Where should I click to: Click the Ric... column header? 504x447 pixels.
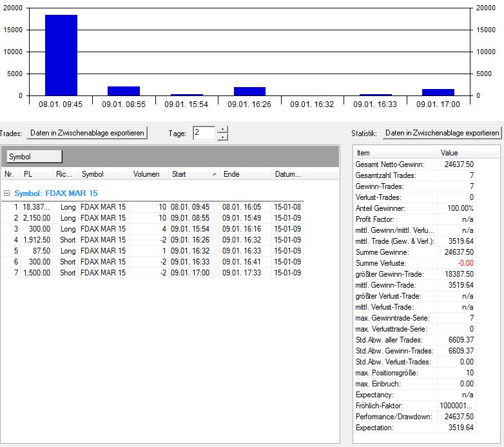(65, 174)
